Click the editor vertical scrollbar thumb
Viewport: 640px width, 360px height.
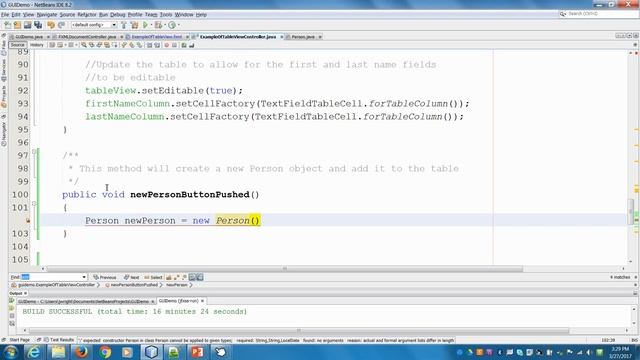click(x=631, y=211)
